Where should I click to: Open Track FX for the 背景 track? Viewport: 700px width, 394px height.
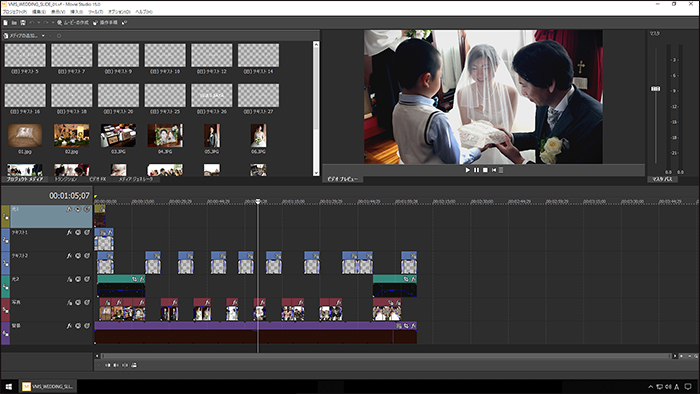[x=69, y=326]
